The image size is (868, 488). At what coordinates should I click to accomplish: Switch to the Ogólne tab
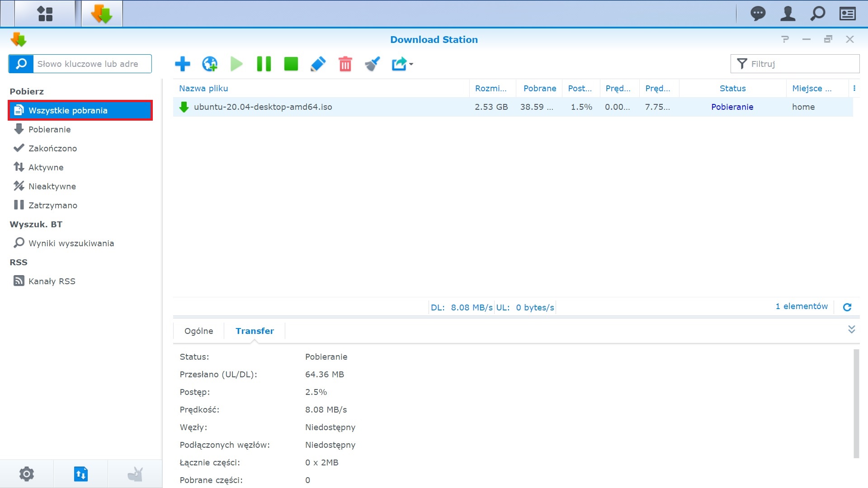[x=198, y=331]
